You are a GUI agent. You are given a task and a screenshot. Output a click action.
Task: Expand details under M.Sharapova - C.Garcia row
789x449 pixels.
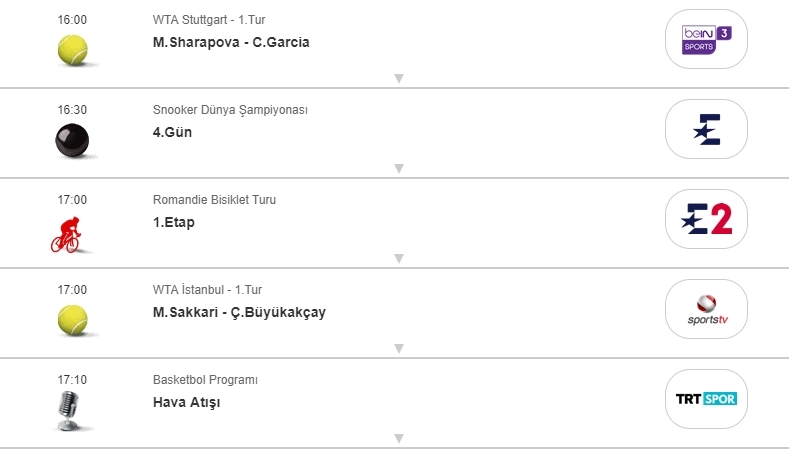(x=398, y=78)
